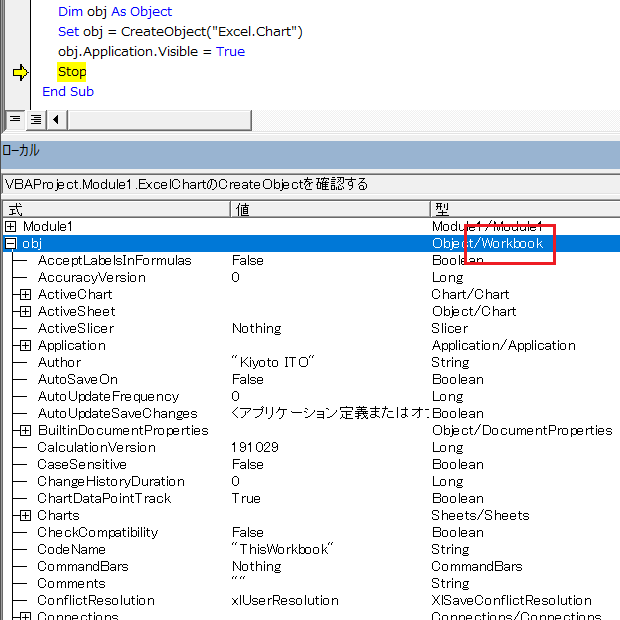Select the AutoSaveOn row
This screenshot has width=620, height=620.
click(312, 380)
